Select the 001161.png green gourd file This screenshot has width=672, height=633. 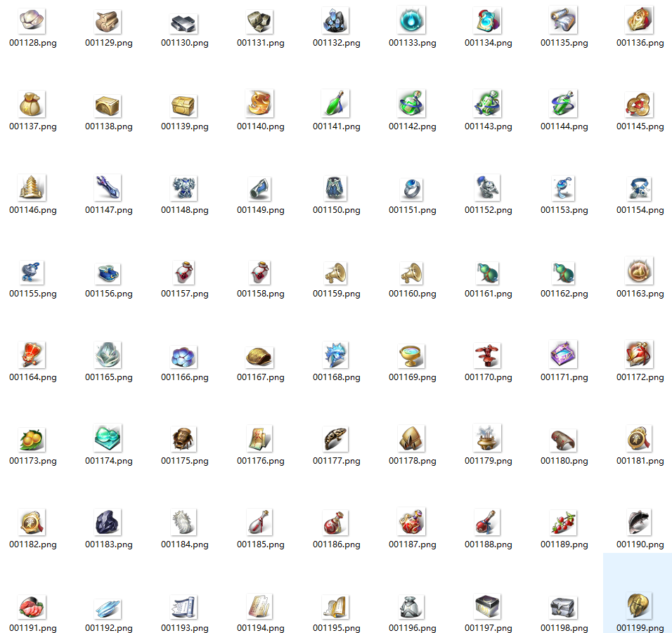coord(488,273)
